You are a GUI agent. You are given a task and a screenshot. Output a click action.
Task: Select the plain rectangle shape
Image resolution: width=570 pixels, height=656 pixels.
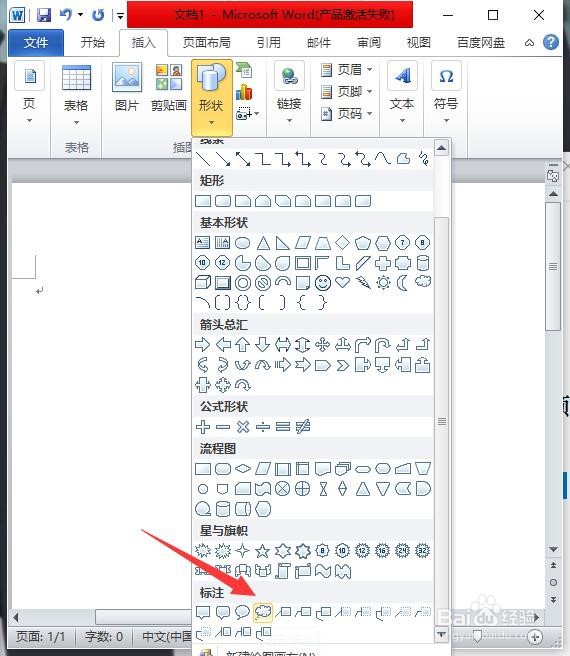203,201
